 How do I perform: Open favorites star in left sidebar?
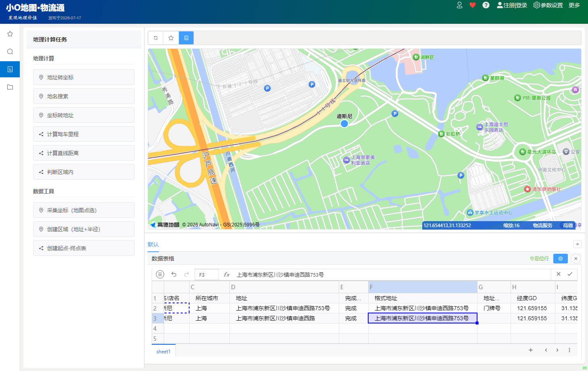tap(10, 34)
